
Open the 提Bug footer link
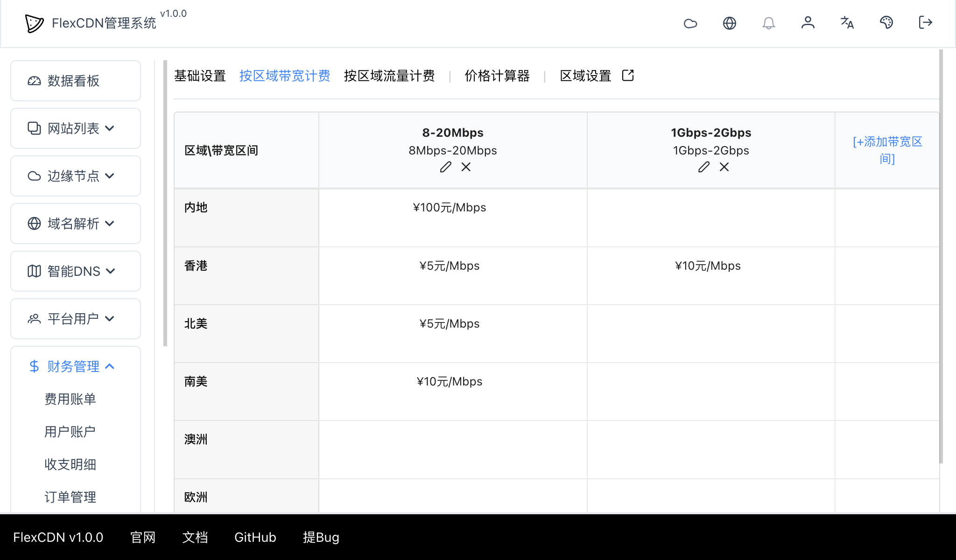[321, 537]
